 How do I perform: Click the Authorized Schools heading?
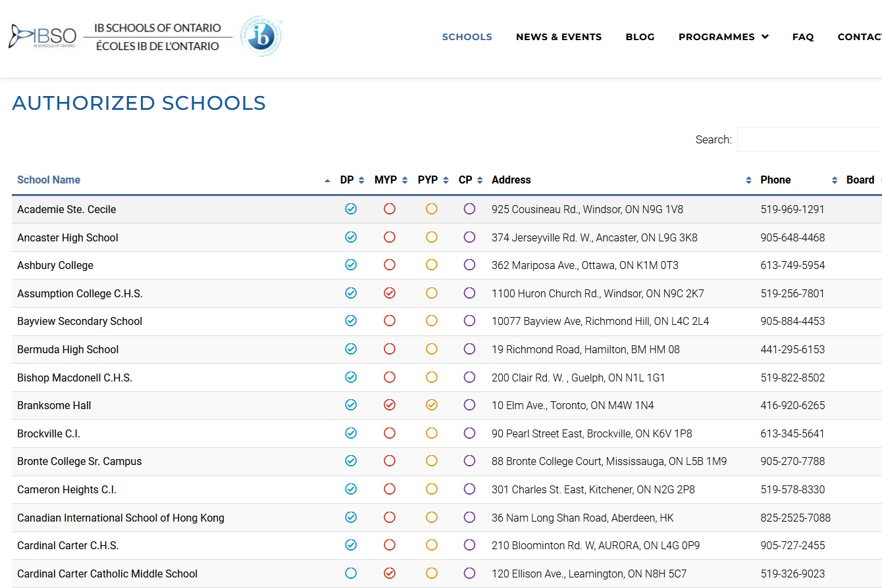pos(139,103)
